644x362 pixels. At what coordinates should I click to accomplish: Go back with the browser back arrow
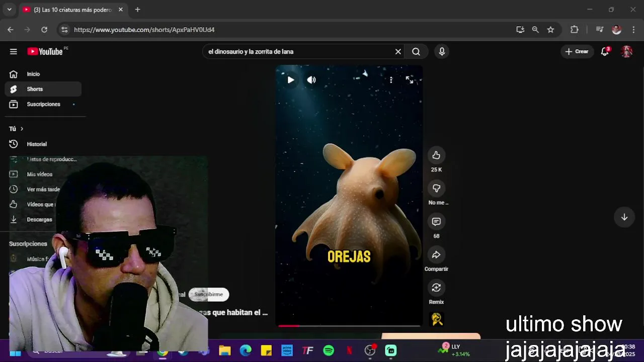click(11, 30)
